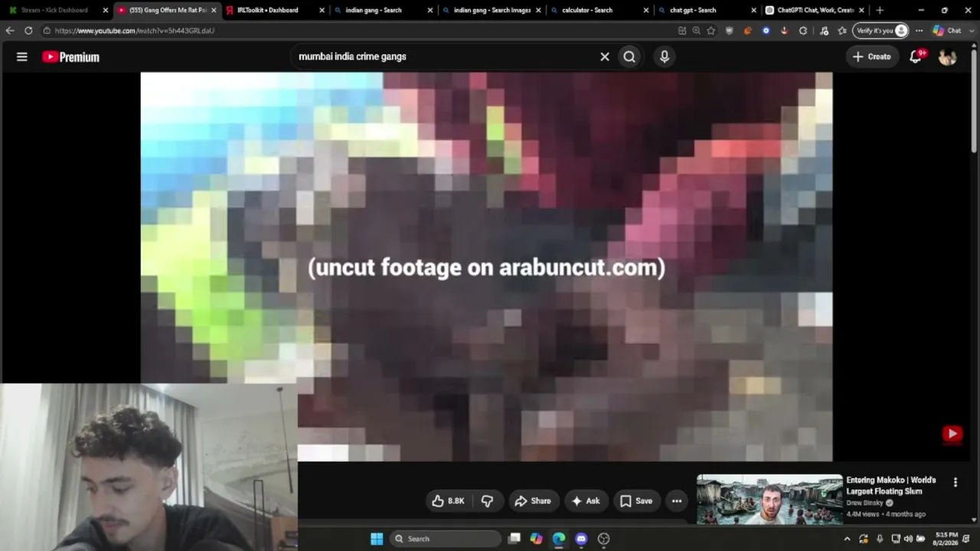Click the YouTube search input field

[444, 57]
